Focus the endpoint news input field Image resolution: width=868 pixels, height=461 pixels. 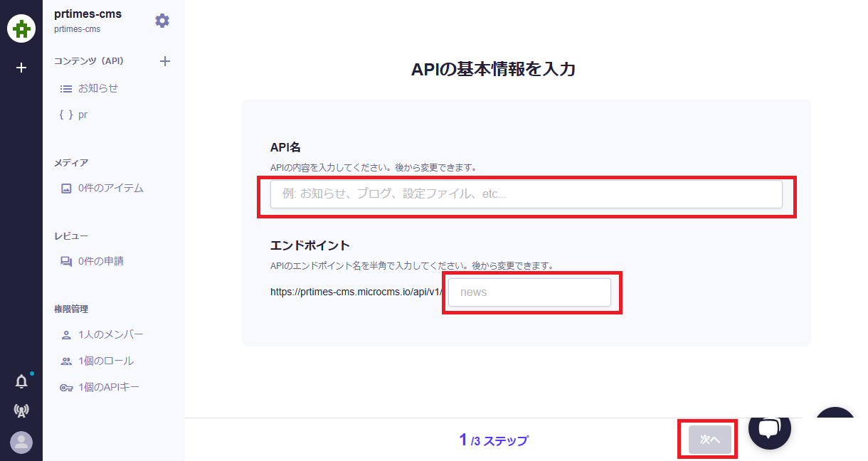coord(529,292)
